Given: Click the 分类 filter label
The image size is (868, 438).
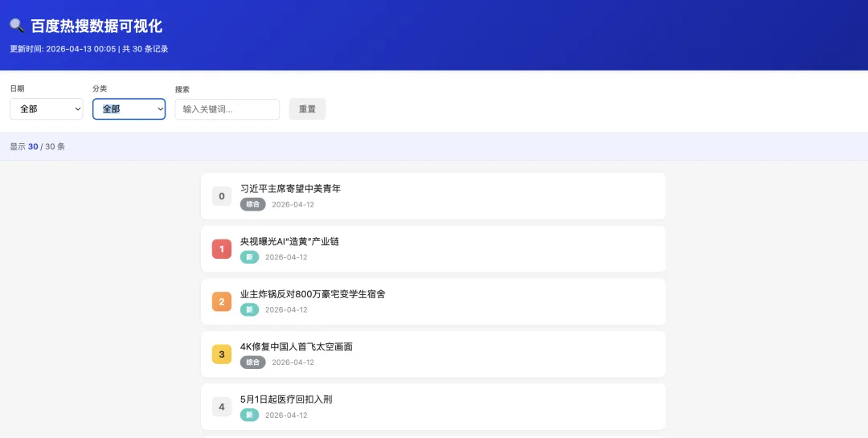Looking at the screenshot, I should 100,88.
